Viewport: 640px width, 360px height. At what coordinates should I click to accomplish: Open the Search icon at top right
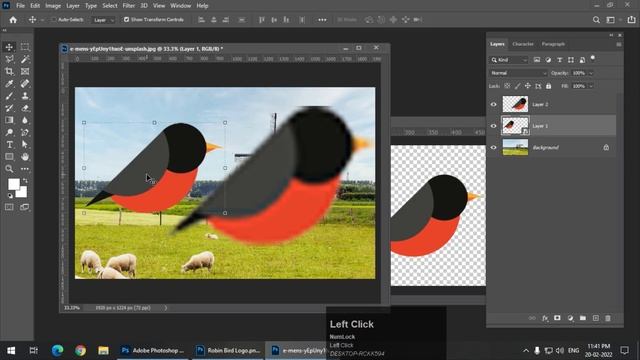[596, 20]
